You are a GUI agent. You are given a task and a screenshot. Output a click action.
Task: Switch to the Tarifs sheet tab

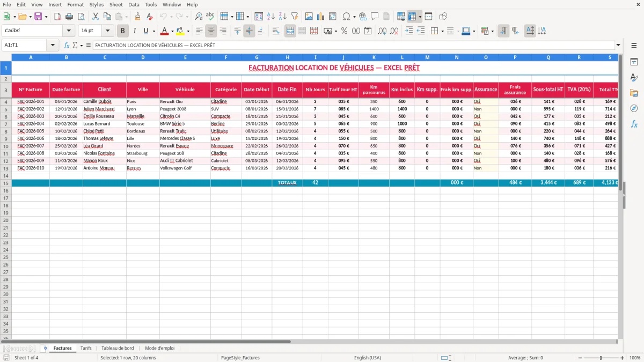tap(86, 348)
